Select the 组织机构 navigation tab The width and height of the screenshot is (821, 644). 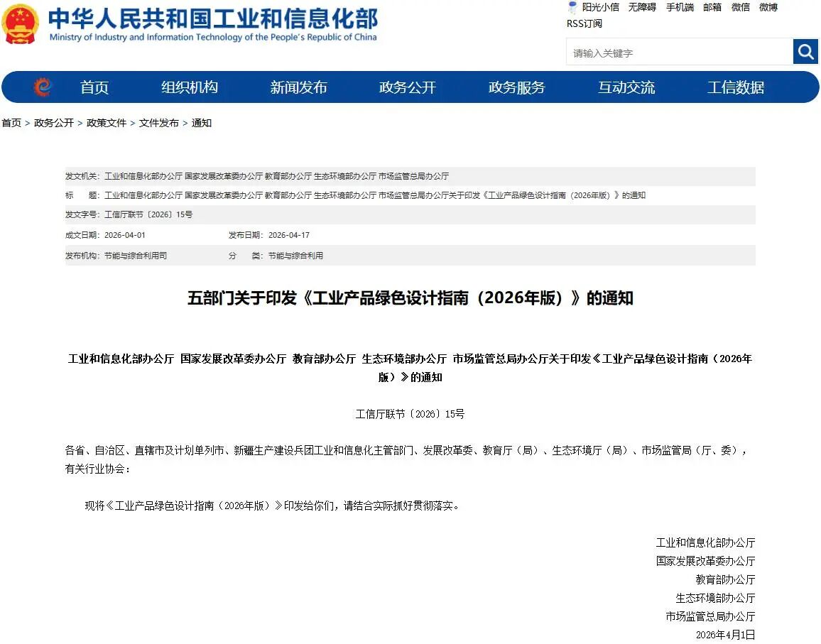(190, 87)
